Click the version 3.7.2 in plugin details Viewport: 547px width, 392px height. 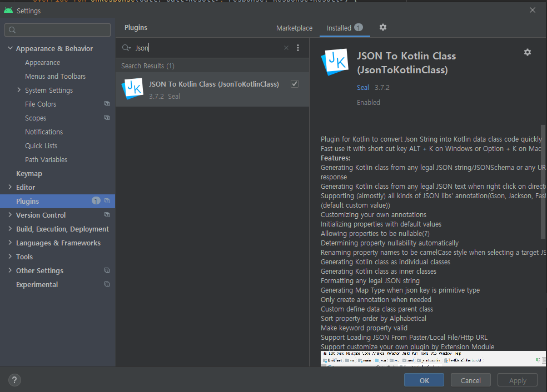point(382,88)
